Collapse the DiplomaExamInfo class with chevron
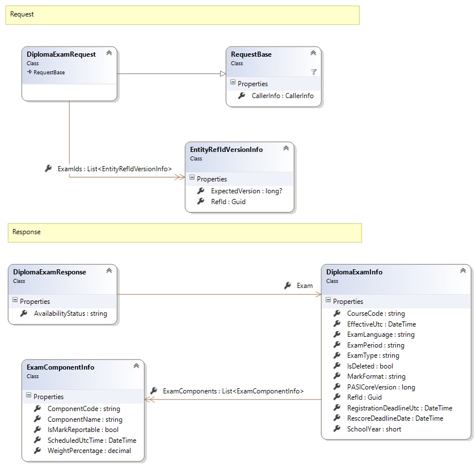Viewport: 476px width, 466px height. 463,272
